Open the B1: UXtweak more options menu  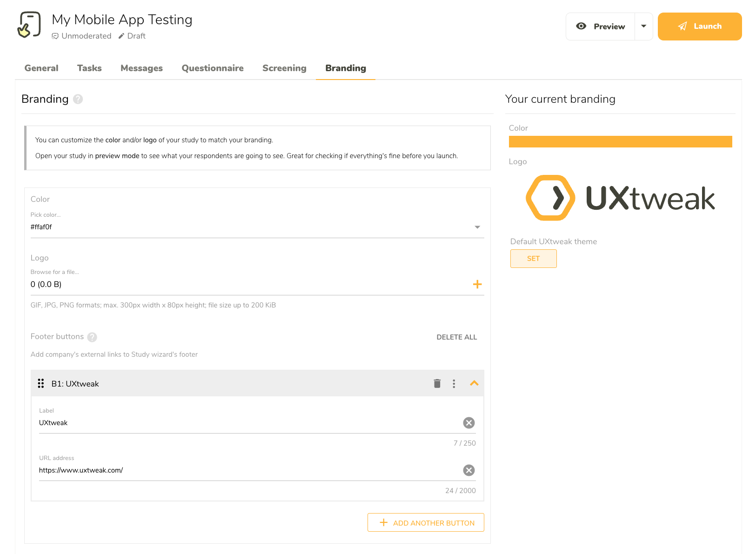(454, 384)
